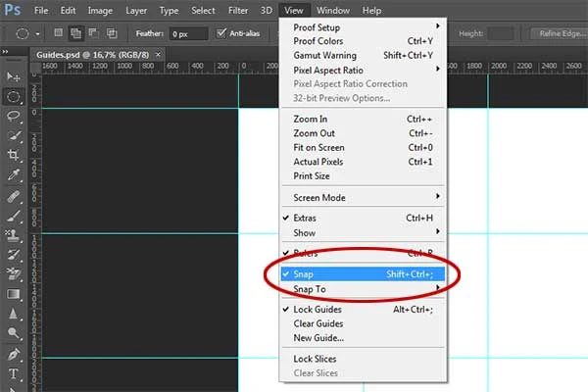Click the Height input field
This screenshot has height=392, width=588.
click(501, 33)
